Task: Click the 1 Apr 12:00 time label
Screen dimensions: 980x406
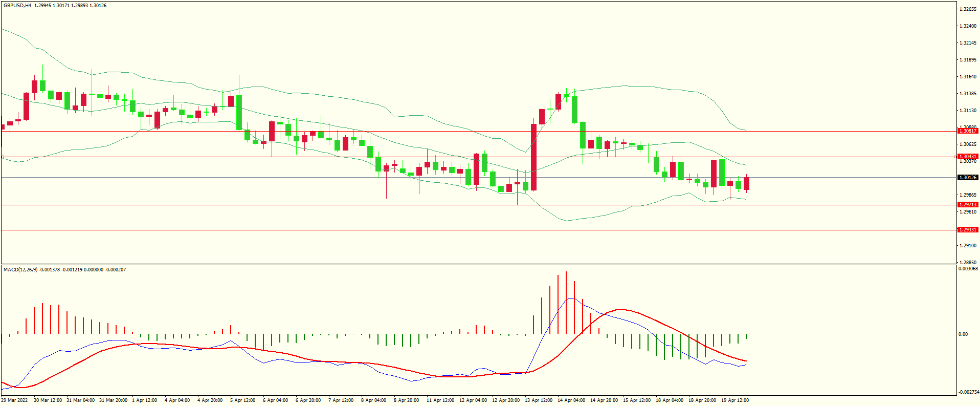Action: tap(145, 400)
